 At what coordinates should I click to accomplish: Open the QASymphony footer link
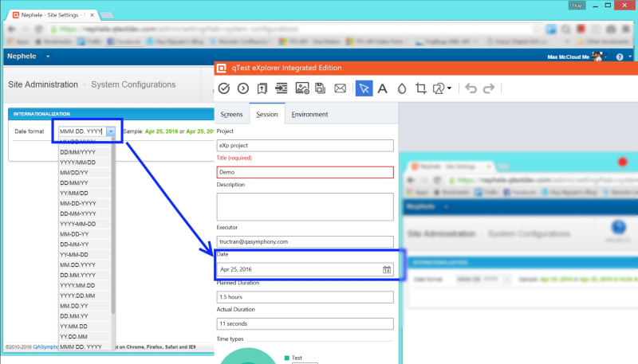pyautogui.click(x=45, y=347)
